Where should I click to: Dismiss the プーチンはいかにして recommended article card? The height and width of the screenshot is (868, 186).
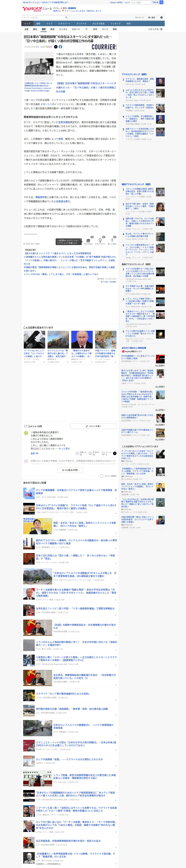(44, 362)
